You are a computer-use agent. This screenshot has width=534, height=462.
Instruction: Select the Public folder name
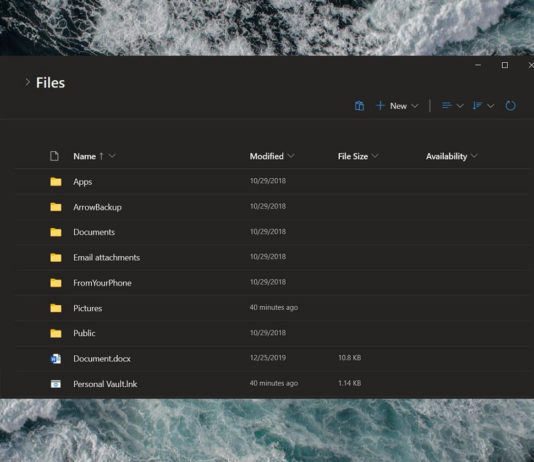[84, 333]
